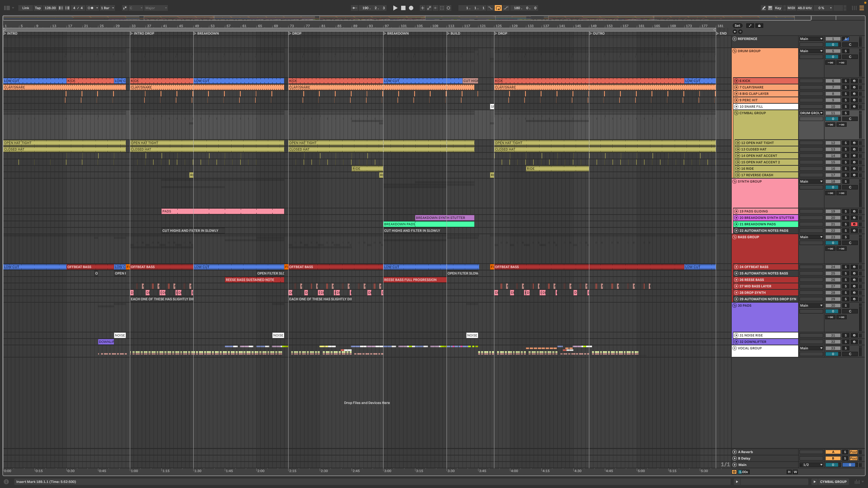
Task: Fold the DRUM GROUP track
Action: (735, 51)
